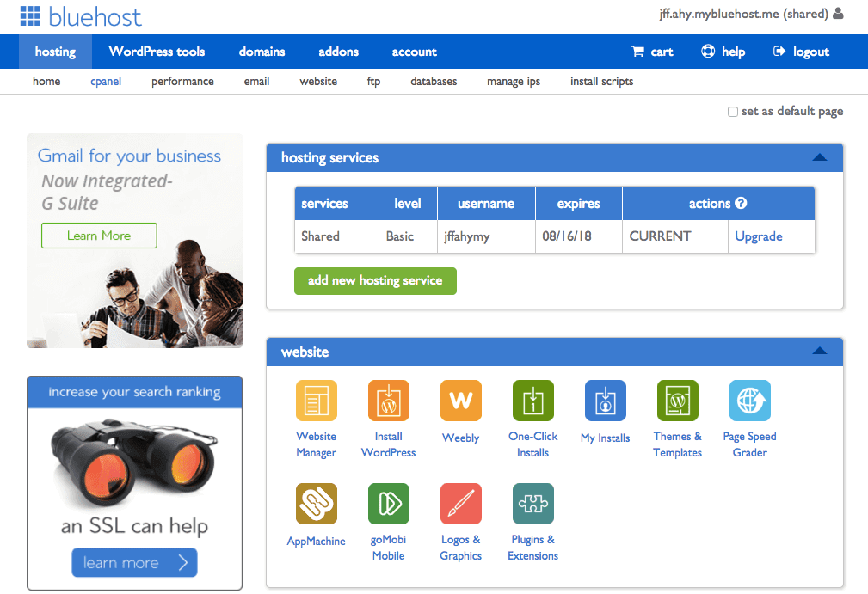Go to the performance submenu item
Image resolution: width=868 pixels, height=594 pixels.
click(x=182, y=82)
